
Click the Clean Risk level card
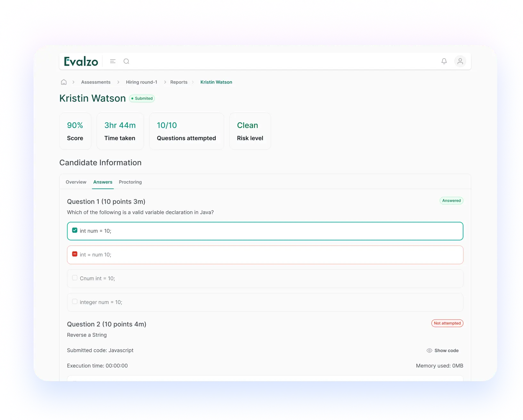[250, 131]
